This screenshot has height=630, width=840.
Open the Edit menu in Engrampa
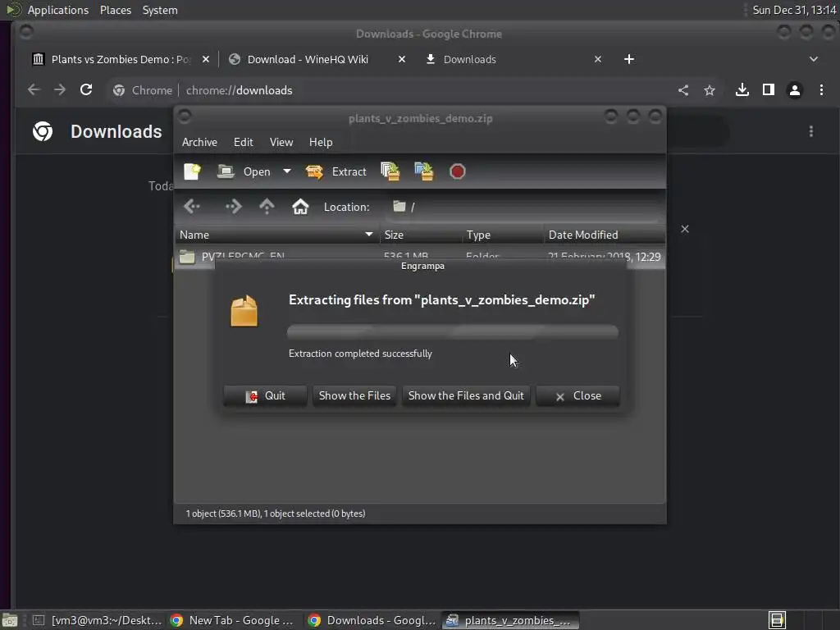point(243,142)
